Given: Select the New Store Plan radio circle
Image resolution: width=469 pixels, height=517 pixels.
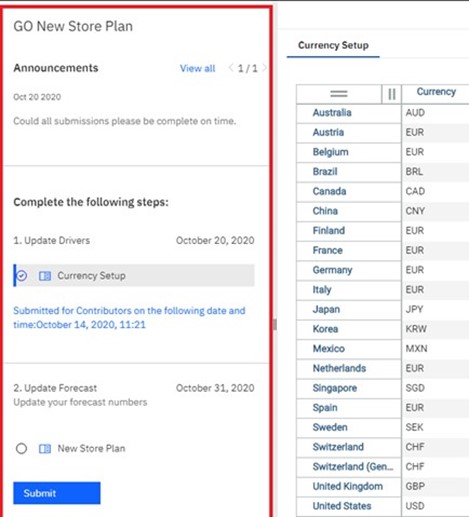Looking at the screenshot, I should 21,449.
